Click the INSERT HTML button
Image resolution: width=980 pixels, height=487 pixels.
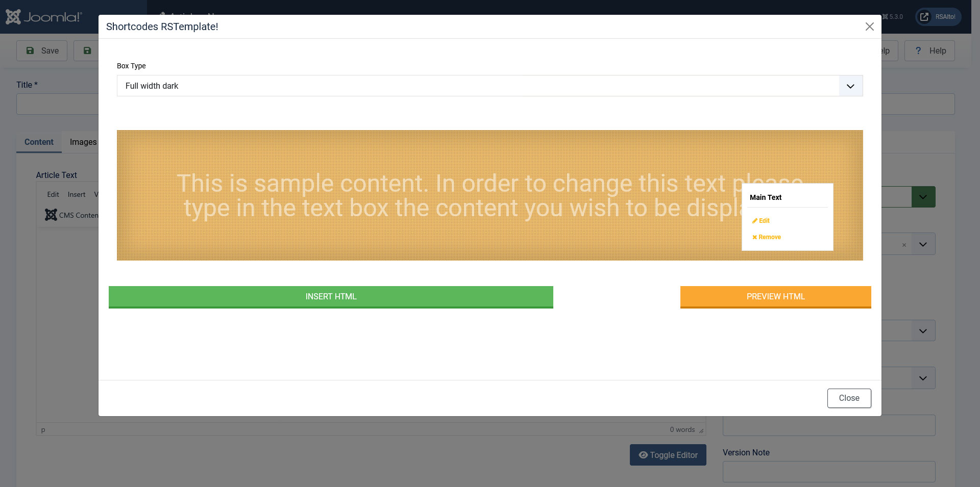click(x=331, y=297)
